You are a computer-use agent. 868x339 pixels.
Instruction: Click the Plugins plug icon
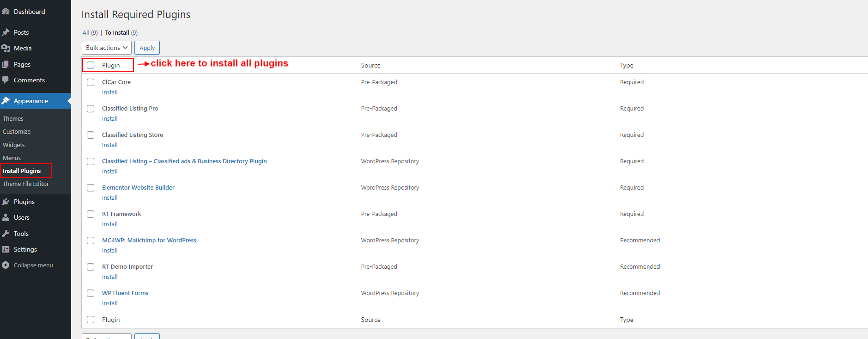[x=6, y=202]
